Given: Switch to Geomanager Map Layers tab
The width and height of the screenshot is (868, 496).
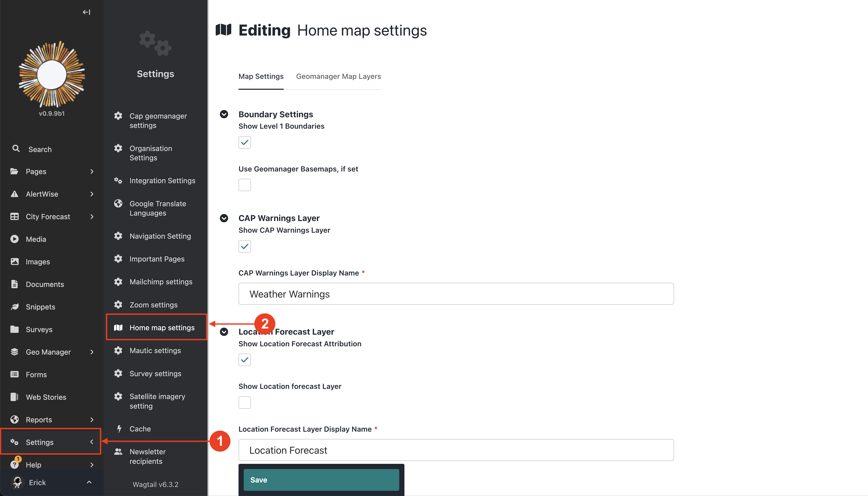Looking at the screenshot, I should (338, 76).
